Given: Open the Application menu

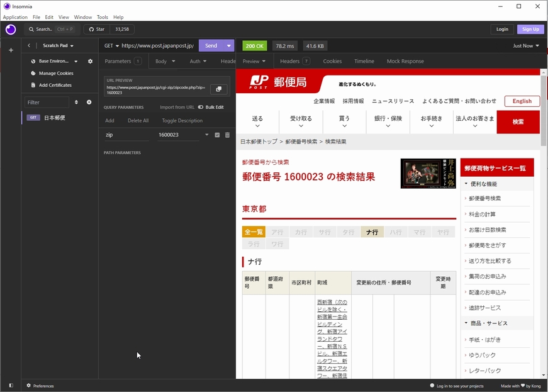Looking at the screenshot, I should coord(15,17).
